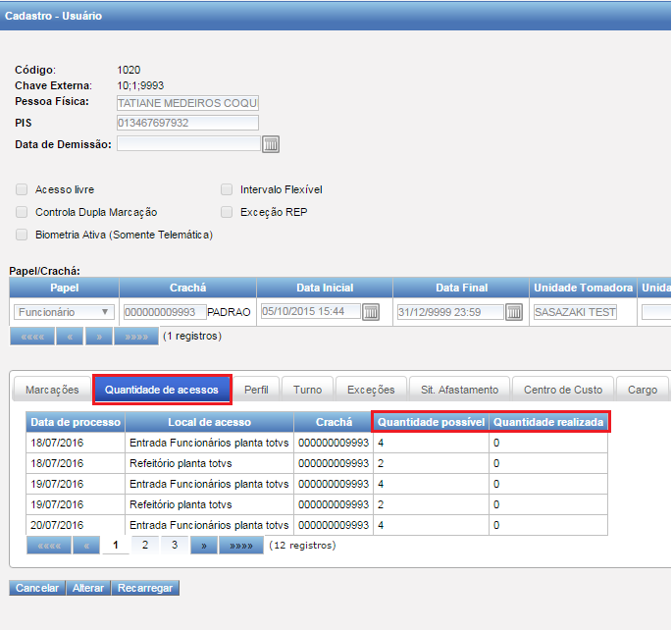Click Entrada Funcionários planta totvs on 19/07/2016

click(x=209, y=484)
